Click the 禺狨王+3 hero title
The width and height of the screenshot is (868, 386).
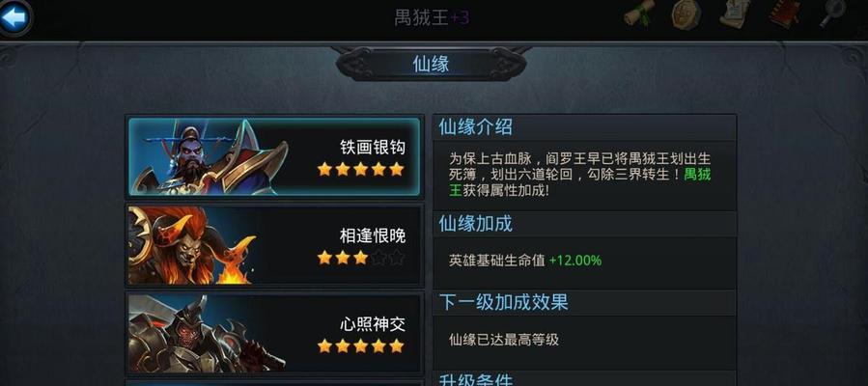(432, 17)
